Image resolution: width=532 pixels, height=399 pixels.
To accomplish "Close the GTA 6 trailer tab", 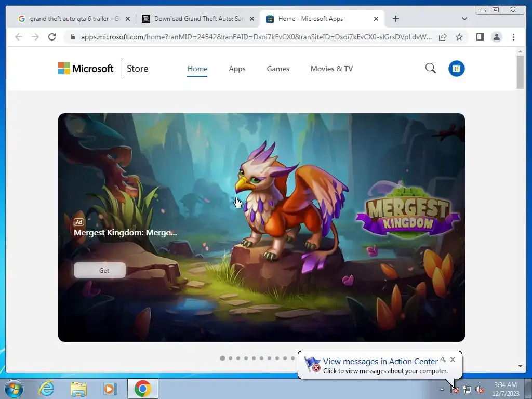I will (128, 19).
